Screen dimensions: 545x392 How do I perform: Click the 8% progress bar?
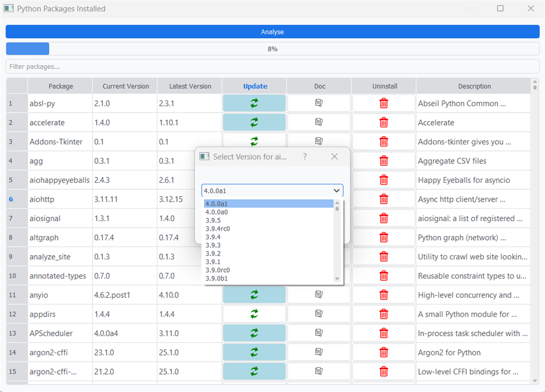click(x=272, y=49)
